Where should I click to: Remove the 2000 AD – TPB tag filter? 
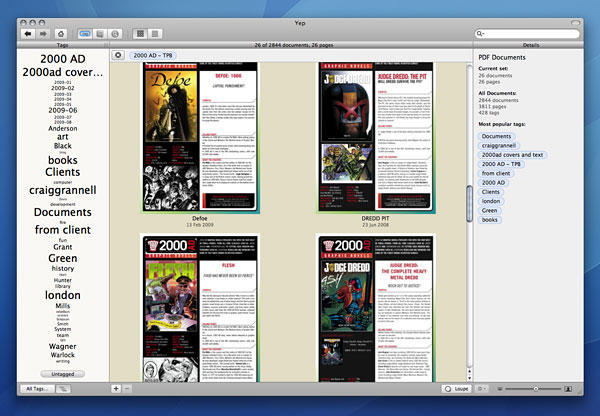click(119, 55)
